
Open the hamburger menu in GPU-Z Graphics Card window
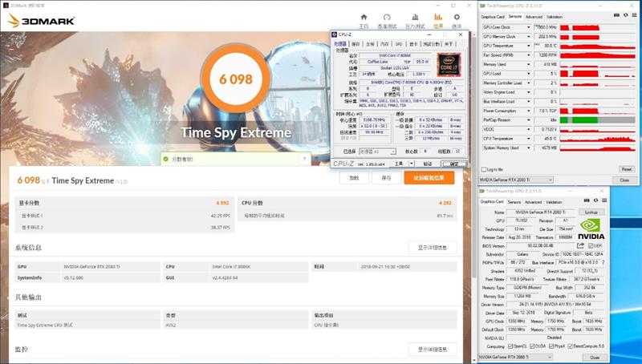pos(604,200)
